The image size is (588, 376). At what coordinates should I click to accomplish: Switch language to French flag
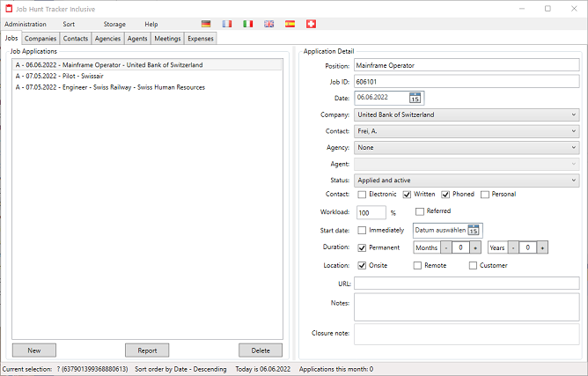tap(227, 24)
